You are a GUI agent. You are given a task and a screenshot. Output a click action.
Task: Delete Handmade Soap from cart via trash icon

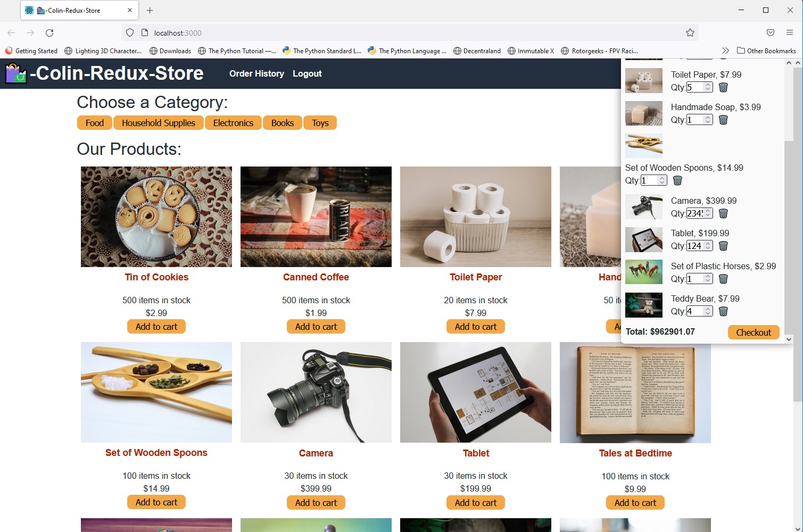point(723,120)
